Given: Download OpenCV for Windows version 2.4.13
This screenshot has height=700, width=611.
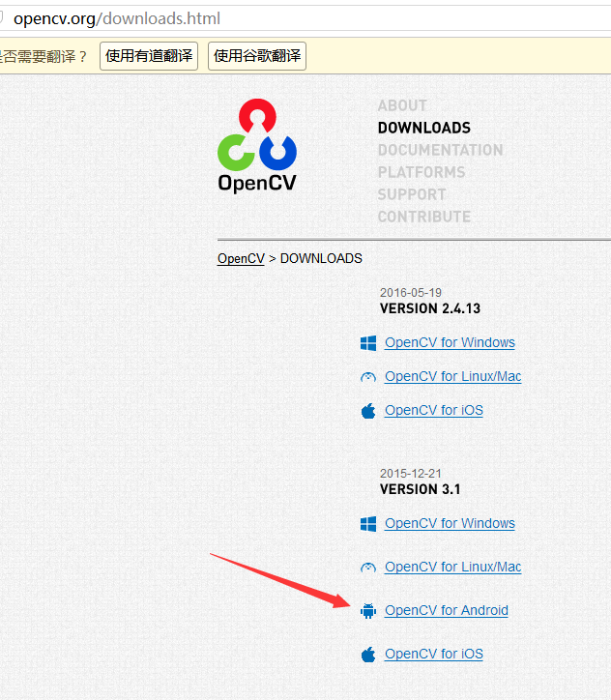Looking at the screenshot, I should [450, 342].
